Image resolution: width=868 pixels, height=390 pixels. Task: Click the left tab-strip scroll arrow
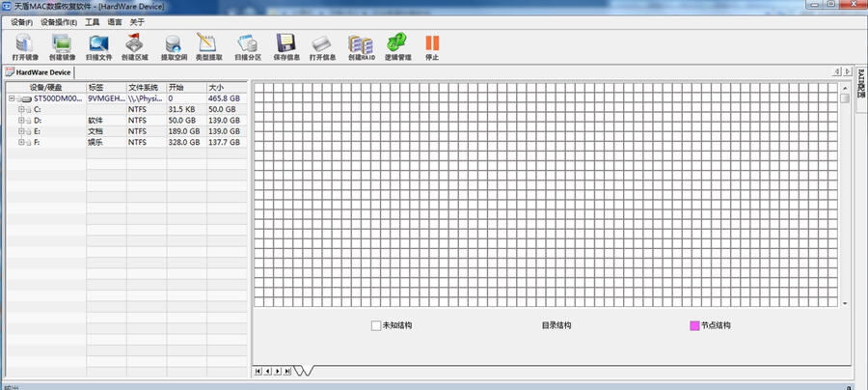[x=837, y=71]
